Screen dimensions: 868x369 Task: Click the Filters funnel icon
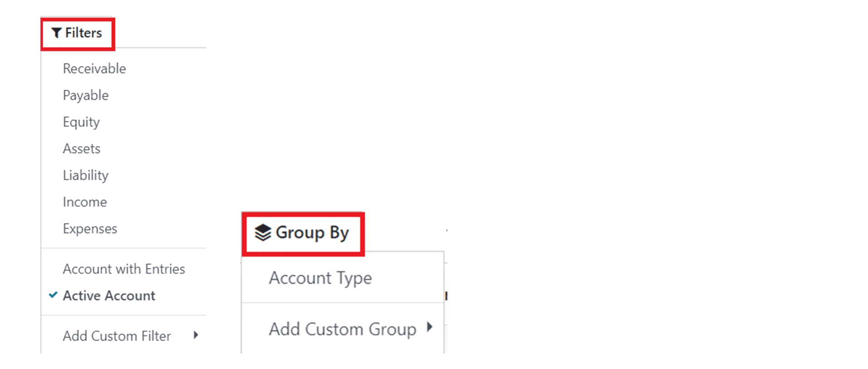56,33
